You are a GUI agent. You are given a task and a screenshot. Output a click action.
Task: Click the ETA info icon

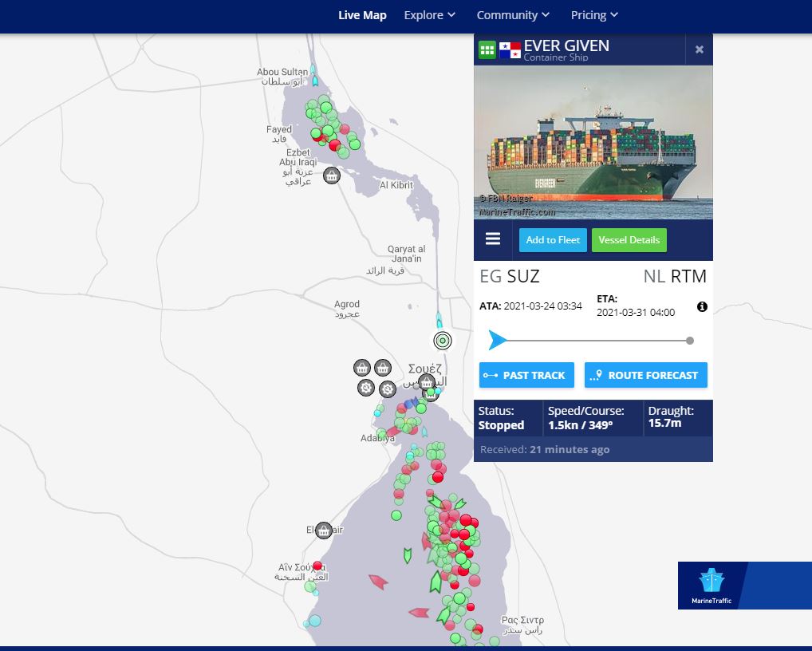pos(702,306)
